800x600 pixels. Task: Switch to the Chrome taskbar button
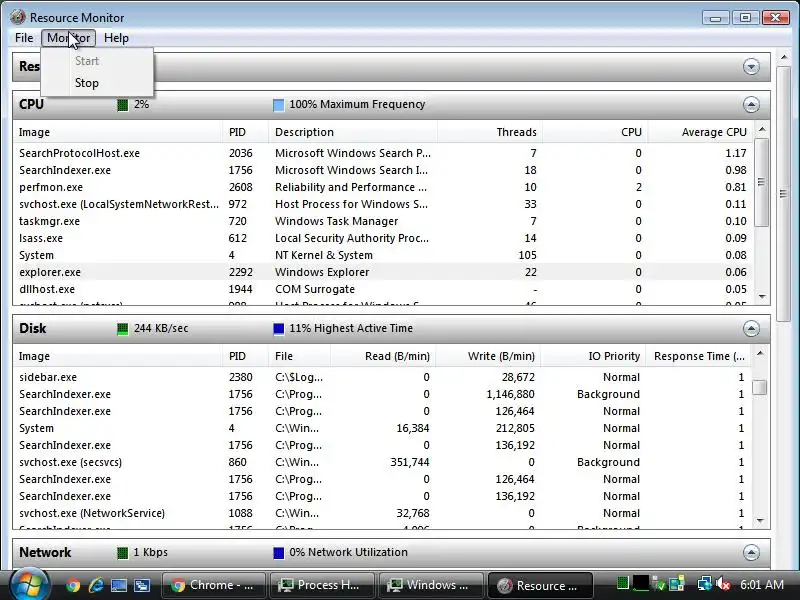point(213,585)
